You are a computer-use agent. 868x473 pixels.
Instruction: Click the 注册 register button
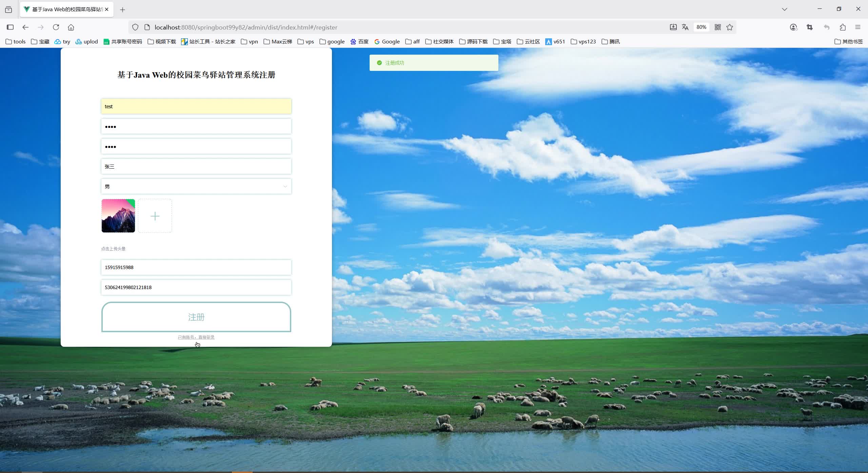pos(196,317)
